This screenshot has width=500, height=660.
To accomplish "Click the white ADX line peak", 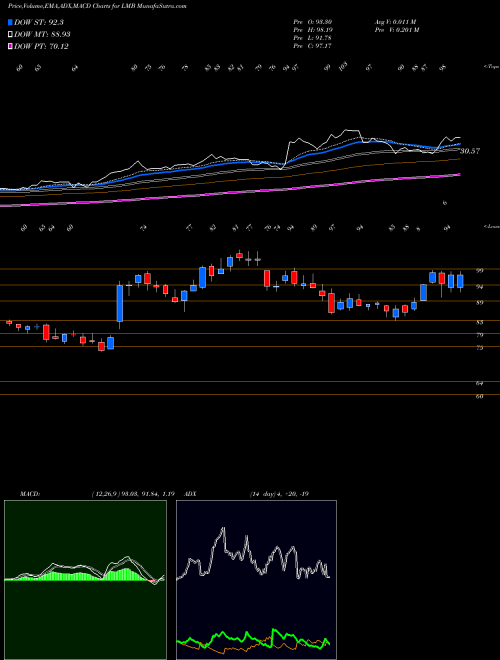I will tap(223, 529).
